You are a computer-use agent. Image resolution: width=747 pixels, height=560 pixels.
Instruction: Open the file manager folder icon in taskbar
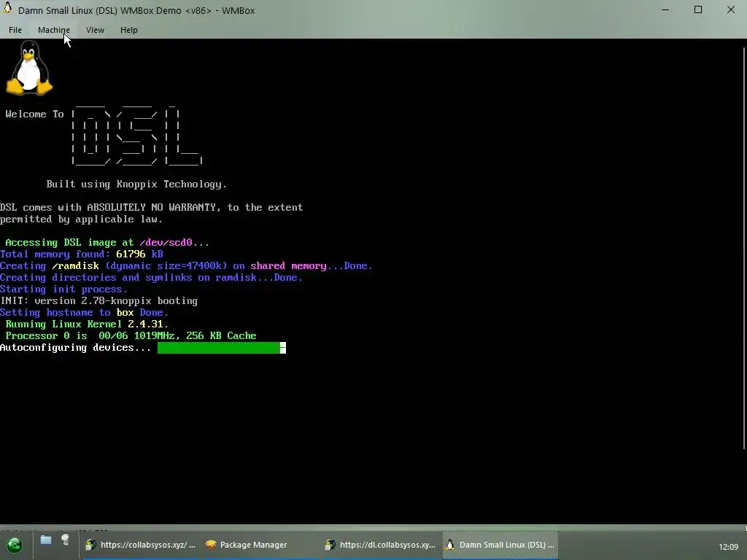point(46,540)
